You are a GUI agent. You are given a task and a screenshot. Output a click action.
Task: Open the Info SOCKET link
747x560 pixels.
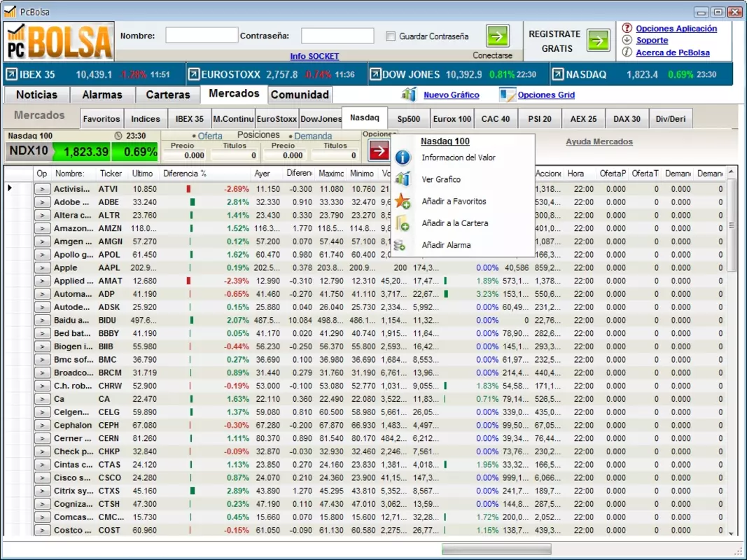[x=314, y=56]
